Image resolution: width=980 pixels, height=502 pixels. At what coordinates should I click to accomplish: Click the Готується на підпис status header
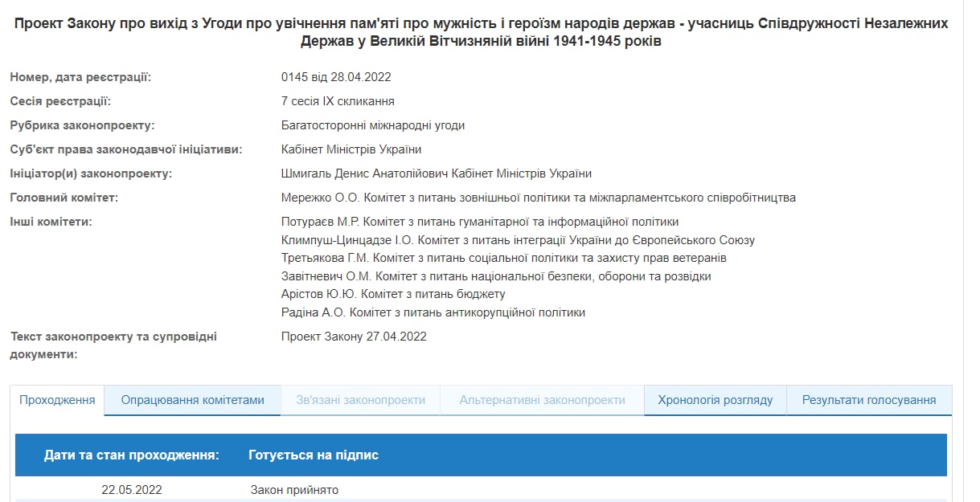[x=314, y=455]
